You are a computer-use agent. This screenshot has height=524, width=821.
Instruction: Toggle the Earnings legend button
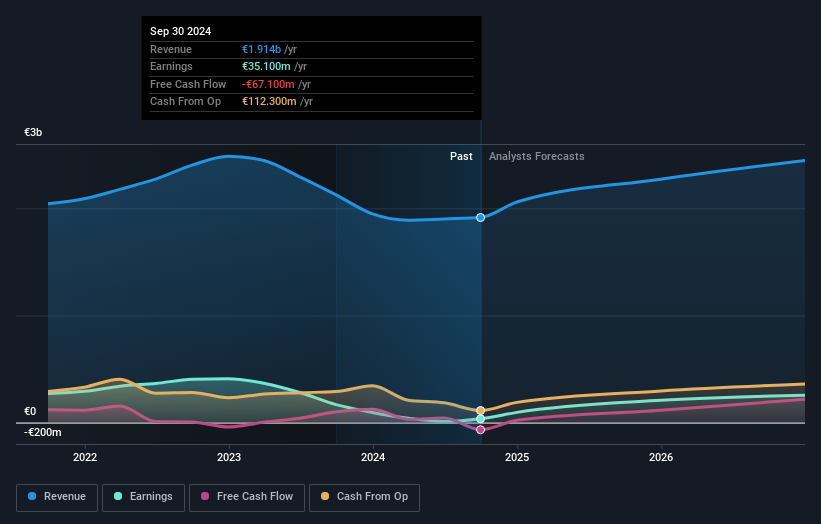143,497
